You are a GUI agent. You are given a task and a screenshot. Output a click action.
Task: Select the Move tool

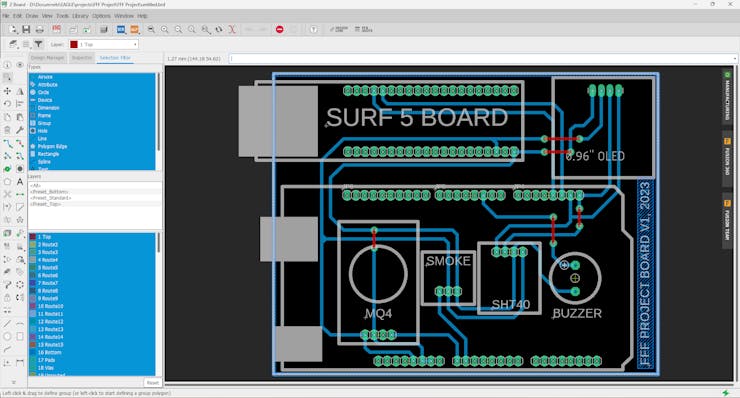coord(7,91)
